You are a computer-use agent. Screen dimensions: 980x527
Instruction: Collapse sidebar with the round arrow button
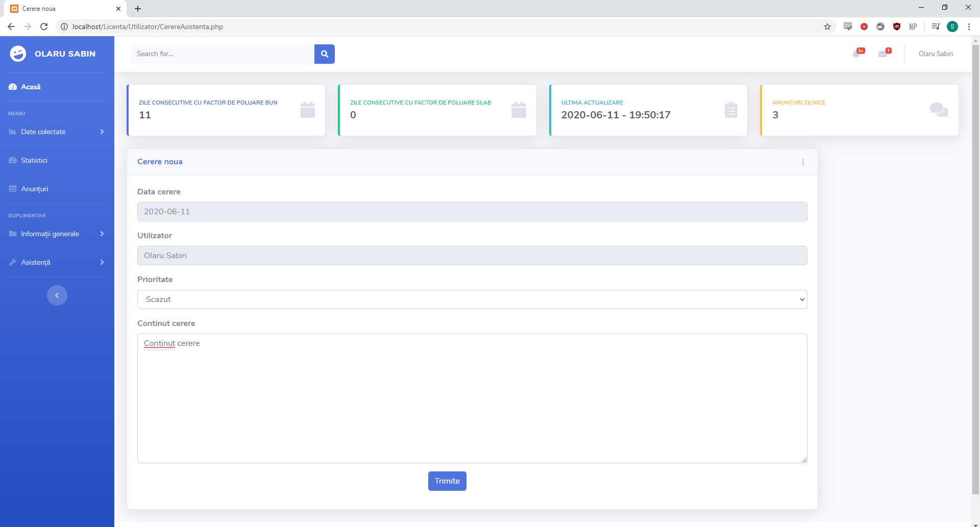[x=57, y=295]
